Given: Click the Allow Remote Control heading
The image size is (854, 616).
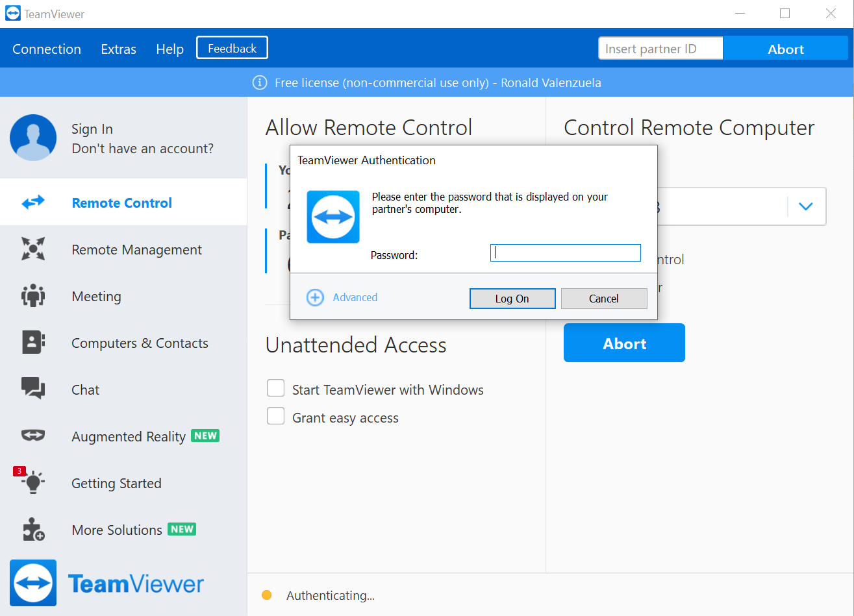Looking at the screenshot, I should coord(369,127).
